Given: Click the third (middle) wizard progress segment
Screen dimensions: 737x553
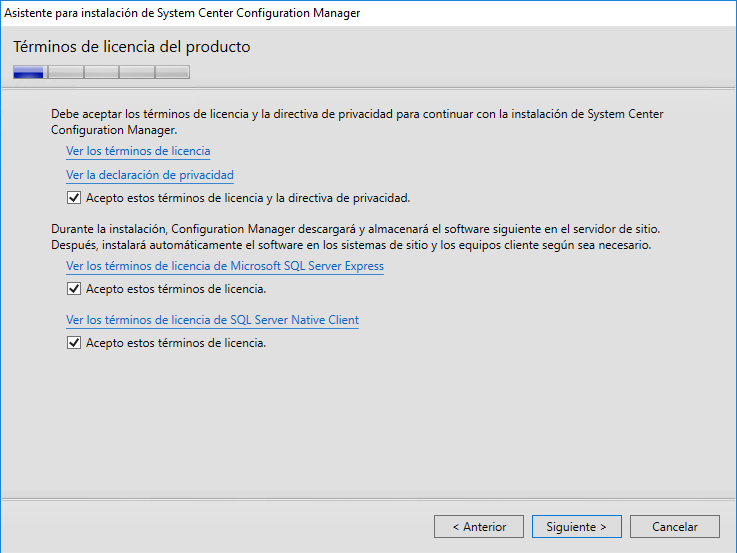Looking at the screenshot, I should [101, 72].
